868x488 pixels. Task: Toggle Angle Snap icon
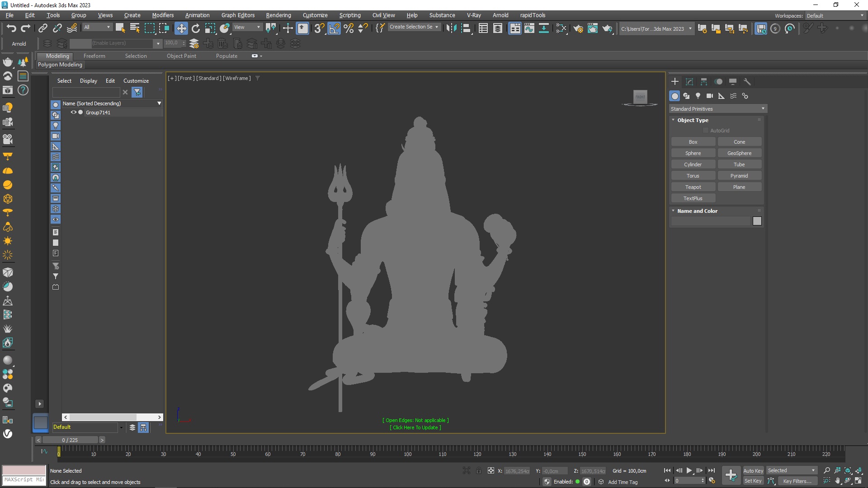[334, 28]
